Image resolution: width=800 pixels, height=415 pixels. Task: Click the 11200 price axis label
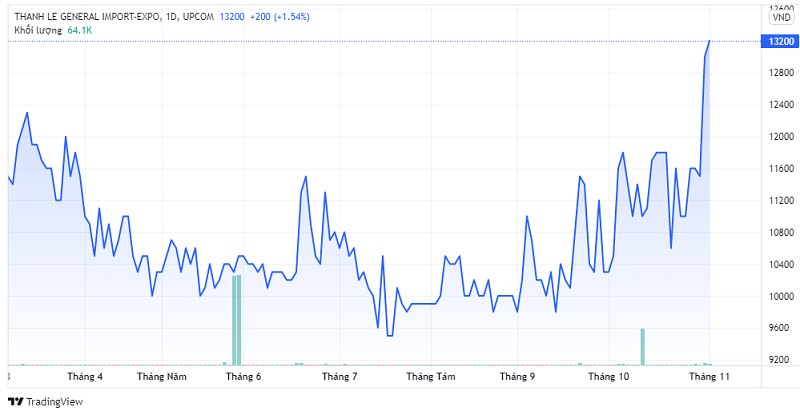tap(781, 201)
